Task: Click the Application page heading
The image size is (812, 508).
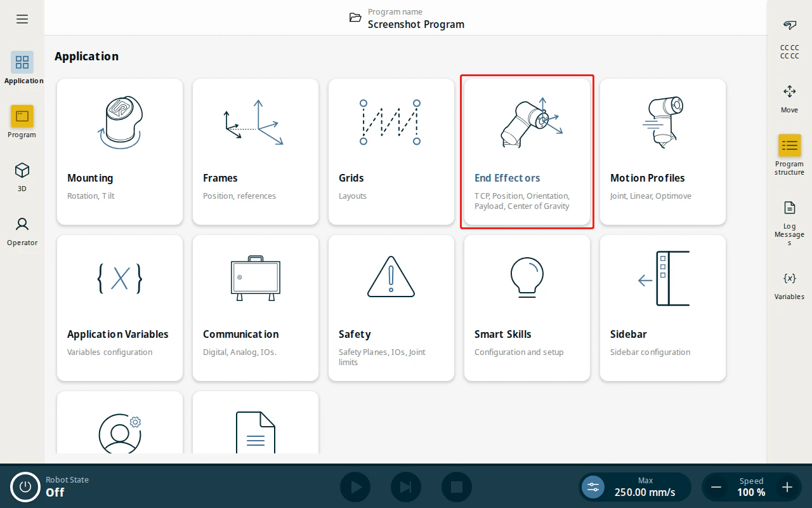Action: [x=86, y=56]
